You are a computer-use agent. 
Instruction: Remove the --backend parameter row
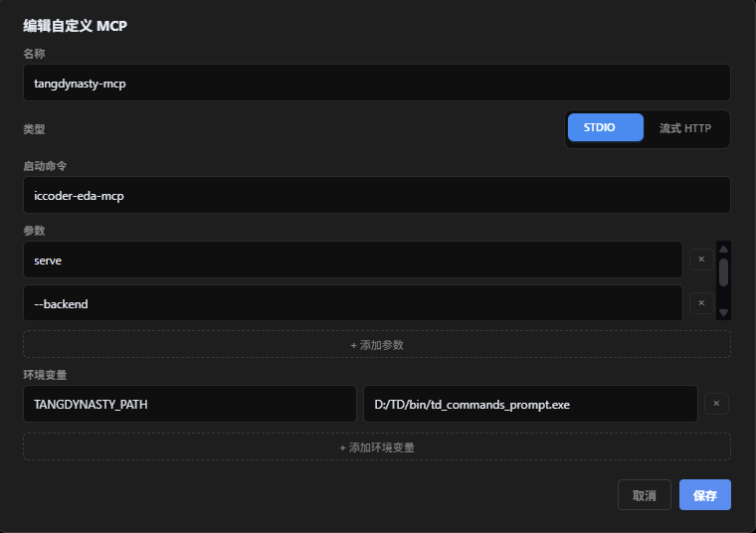[701, 303]
